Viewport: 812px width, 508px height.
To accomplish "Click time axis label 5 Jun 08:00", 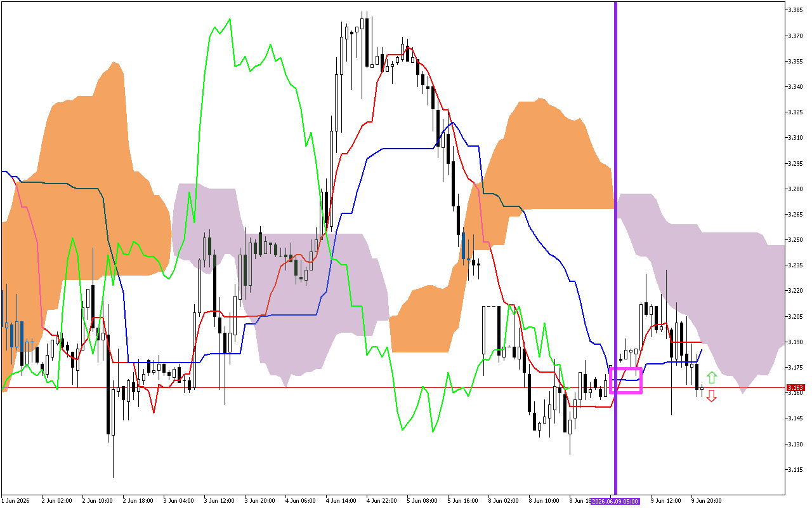I will pos(422,501).
